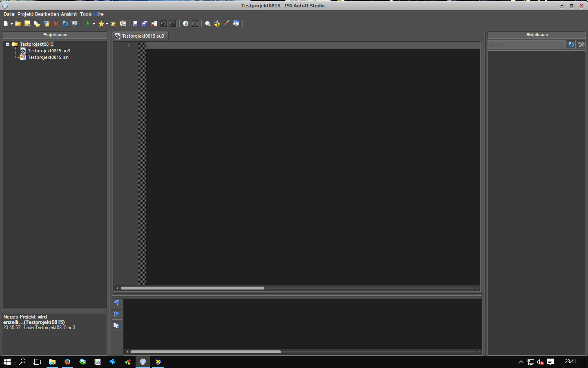This screenshot has width=588, height=368.
Task: Click the editor's horizontal scrollbar thumb
Action: pyautogui.click(x=192, y=288)
